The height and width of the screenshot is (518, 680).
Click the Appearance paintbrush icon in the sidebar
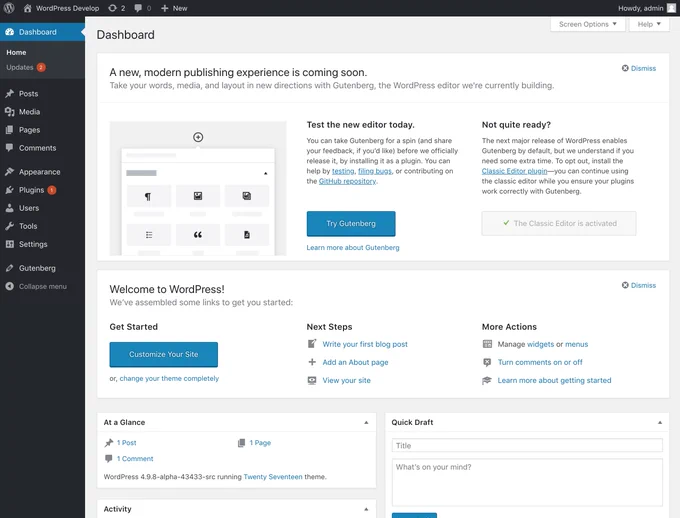pos(10,171)
